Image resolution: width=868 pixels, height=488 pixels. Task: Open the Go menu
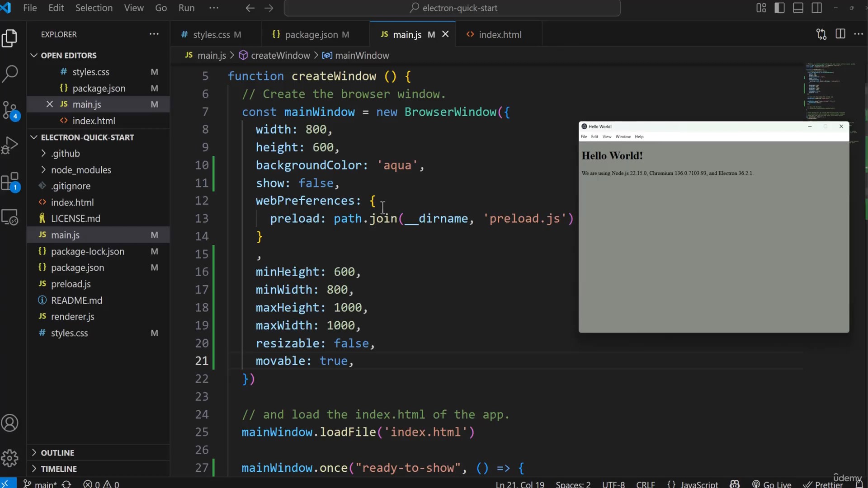161,8
